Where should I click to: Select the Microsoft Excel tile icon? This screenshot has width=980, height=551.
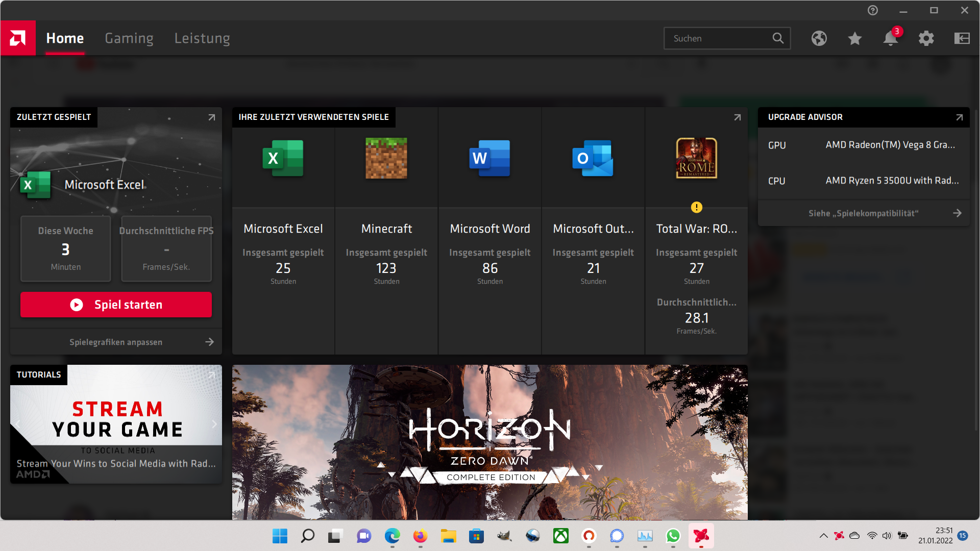[x=283, y=158]
